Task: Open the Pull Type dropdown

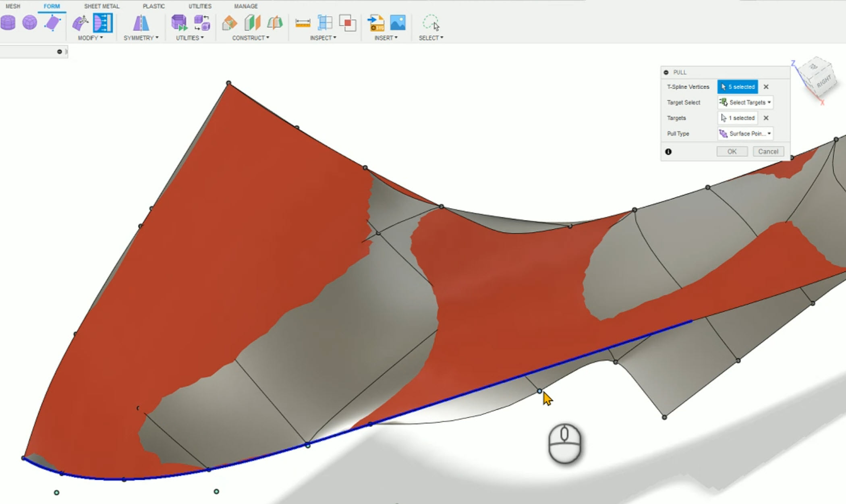Action: pos(745,133)
